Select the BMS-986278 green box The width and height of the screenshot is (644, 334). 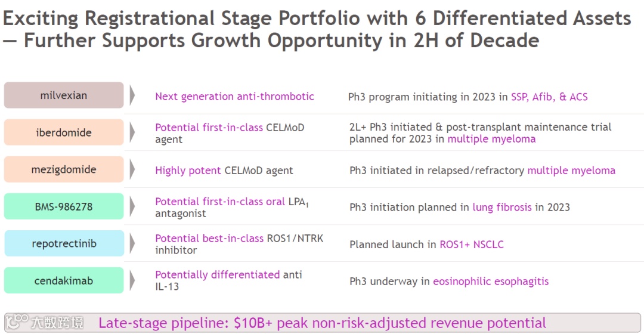(64, 206)
